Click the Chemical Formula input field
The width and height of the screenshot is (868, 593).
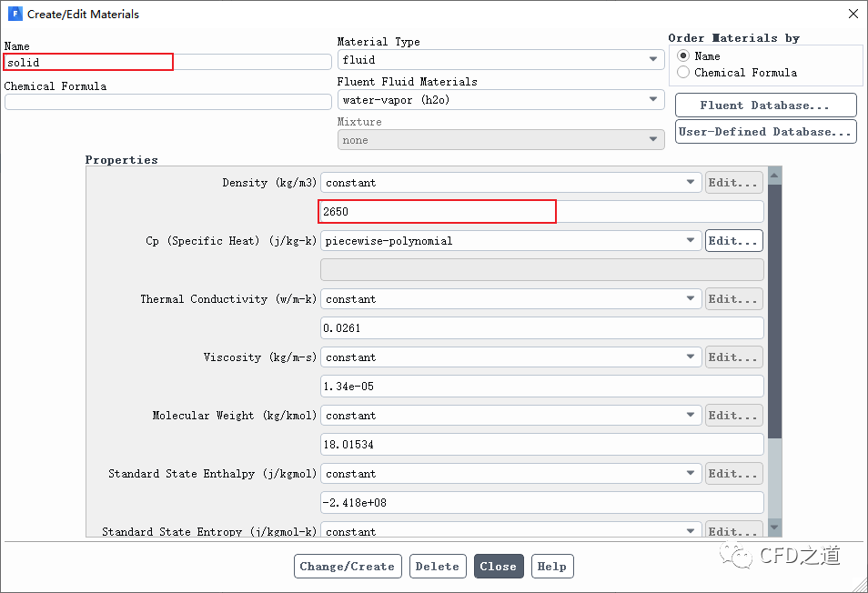click(167, 102)
